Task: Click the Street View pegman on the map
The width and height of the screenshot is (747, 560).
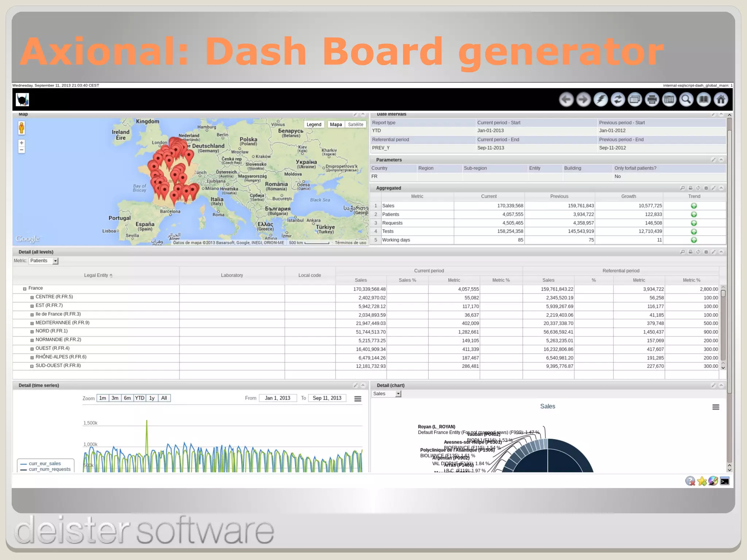Action: pyautogui.click(x=22, y=128)
